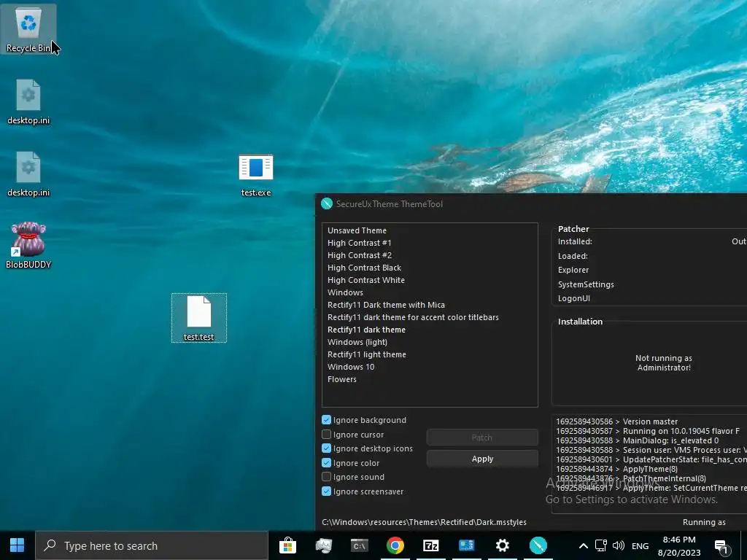Click the Dark.msstyles path text

coord(424,522)
